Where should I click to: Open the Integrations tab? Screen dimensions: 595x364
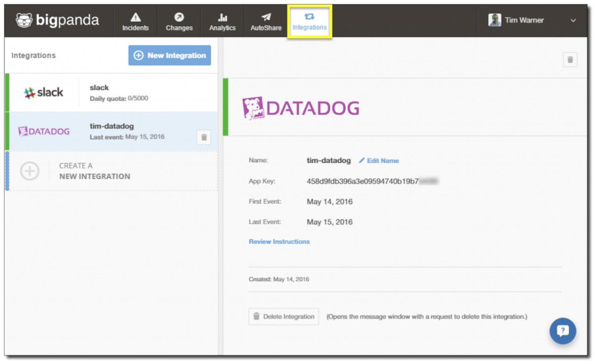[x=309, y=22]
